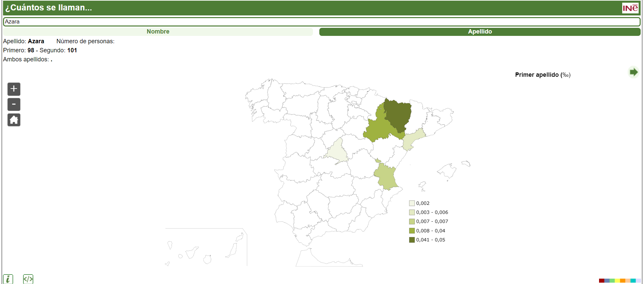
Task: Zoom in on the map with plus button
Action: (14, 89)
